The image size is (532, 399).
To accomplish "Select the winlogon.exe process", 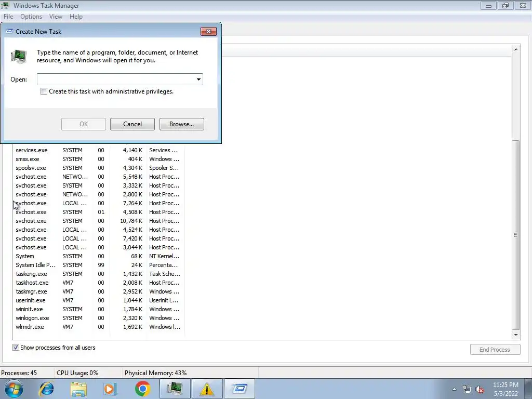I will [x=98, y=318].
